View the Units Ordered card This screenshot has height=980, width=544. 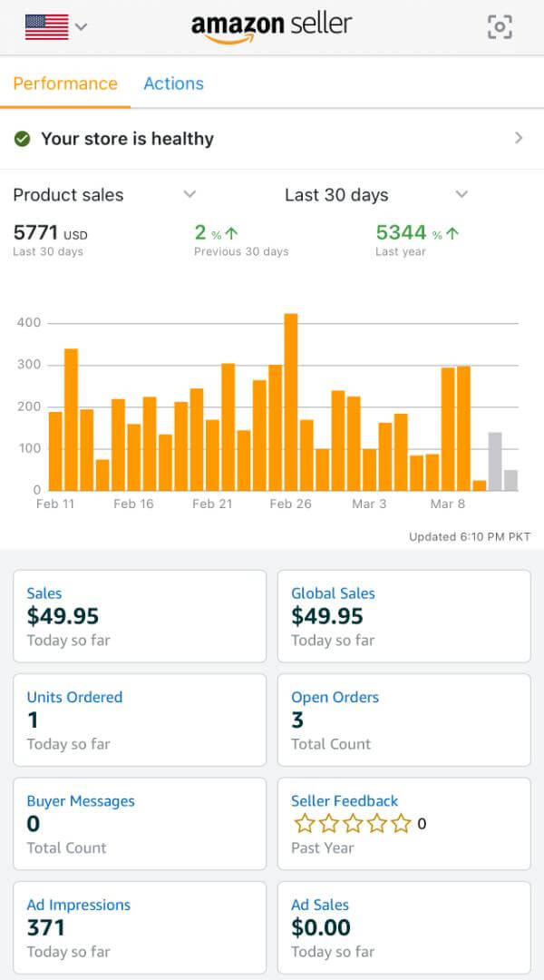pyautogui.click(x=140, y=720)
